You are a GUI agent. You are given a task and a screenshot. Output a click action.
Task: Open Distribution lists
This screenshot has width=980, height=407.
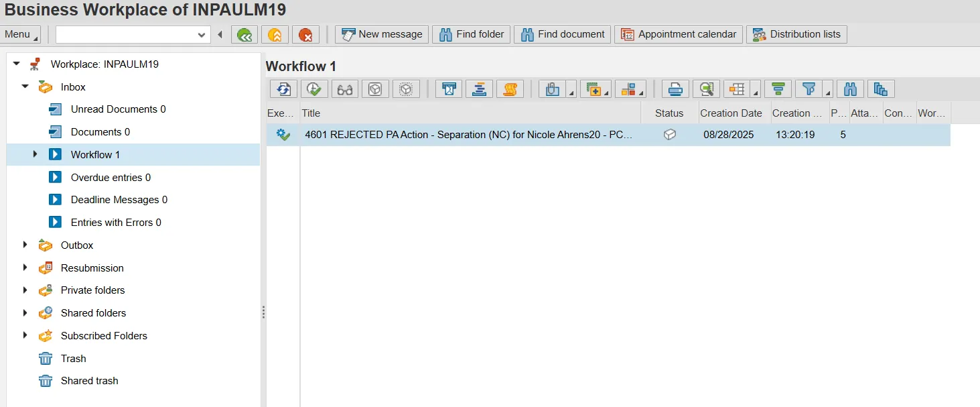click(796, 34)
